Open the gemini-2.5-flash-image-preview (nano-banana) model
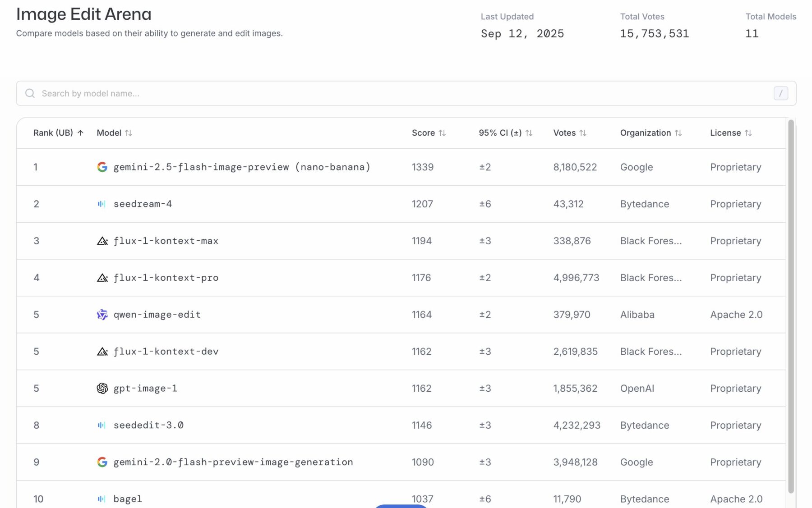Viewport: 812px width, 508px height. (242, 167)
